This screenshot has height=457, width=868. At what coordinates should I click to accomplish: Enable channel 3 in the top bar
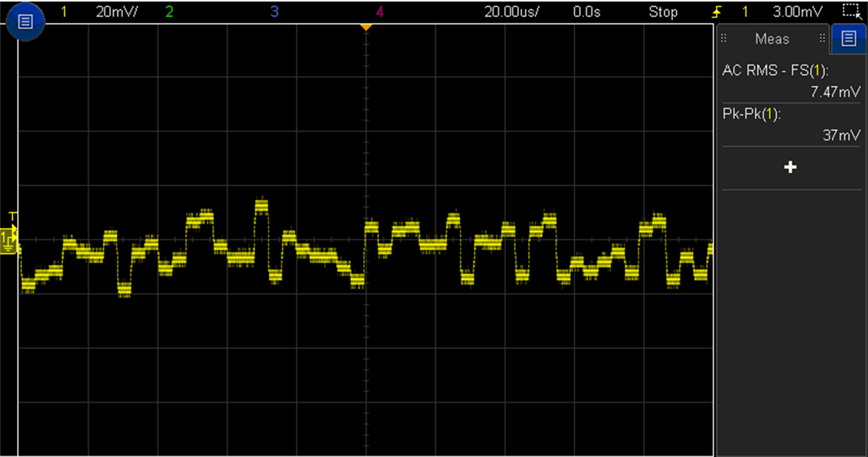[x=274, y=12]
